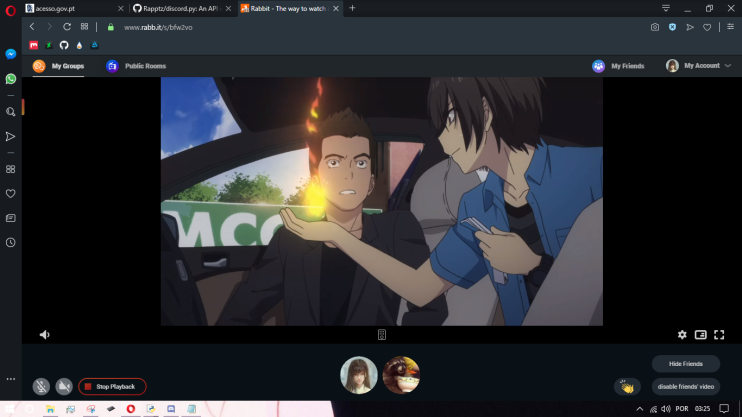Open Personal News in sidebar
The width and height of the screenshot is (742, 417).
click(10, 218)
